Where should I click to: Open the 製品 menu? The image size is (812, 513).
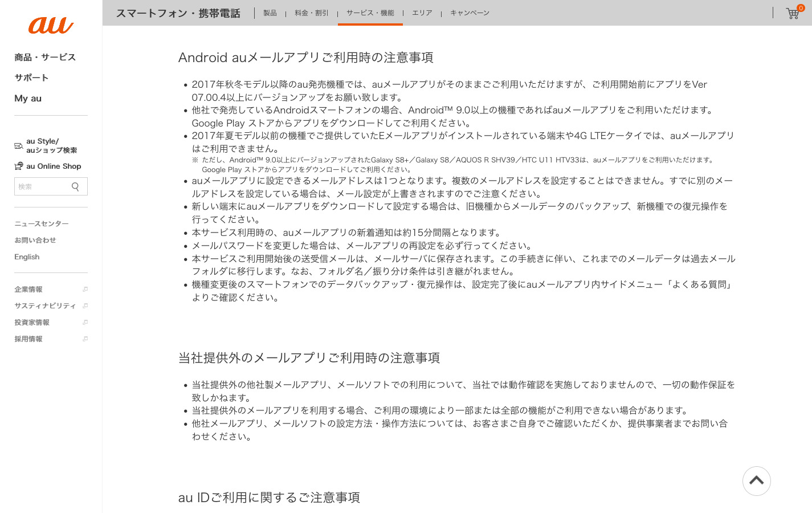[x=270, y=13]
